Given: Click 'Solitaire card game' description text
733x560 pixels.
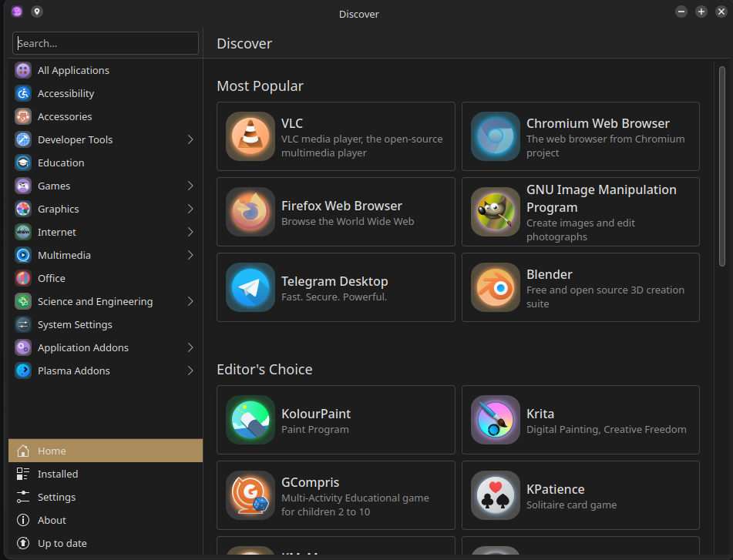Looking at the screenshot, I should (572, 505).
